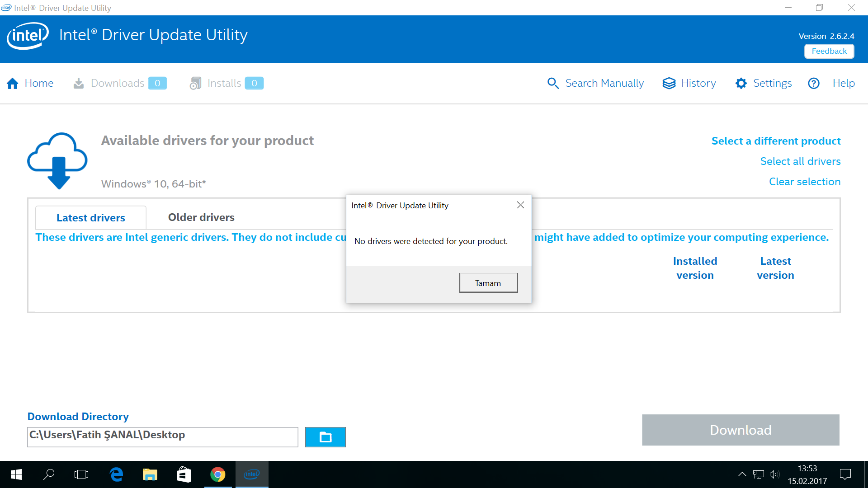This screenshot has height=488, width=868.
Task: Open the Help navigation label
Action: point(844,83)
